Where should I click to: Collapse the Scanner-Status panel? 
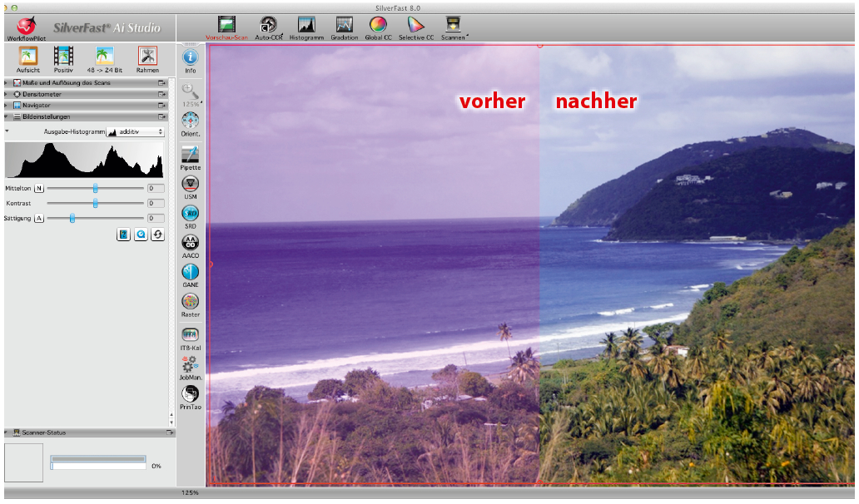coord(6,432)
